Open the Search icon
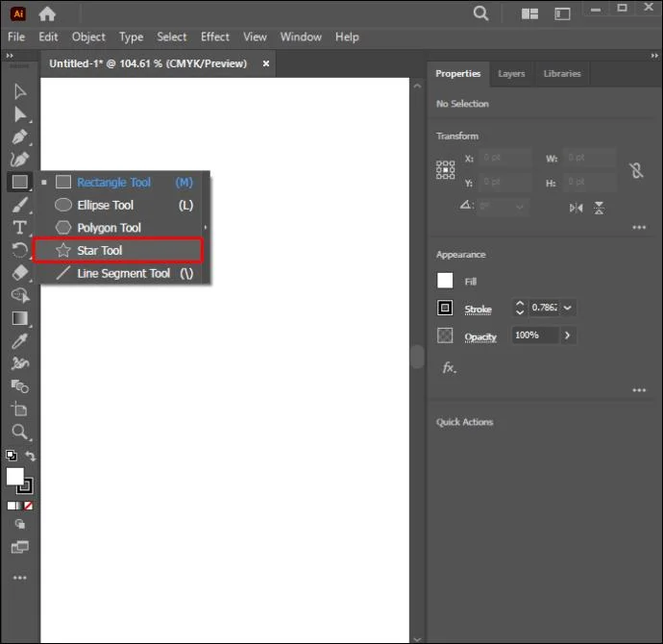 (x=480, y=13)
